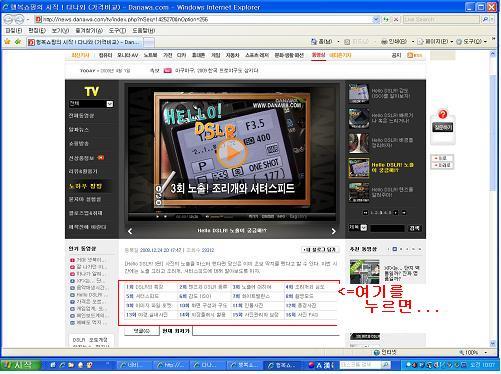Stop loading with the red X icon
The image size is (501, 374).
click(396, 20)
